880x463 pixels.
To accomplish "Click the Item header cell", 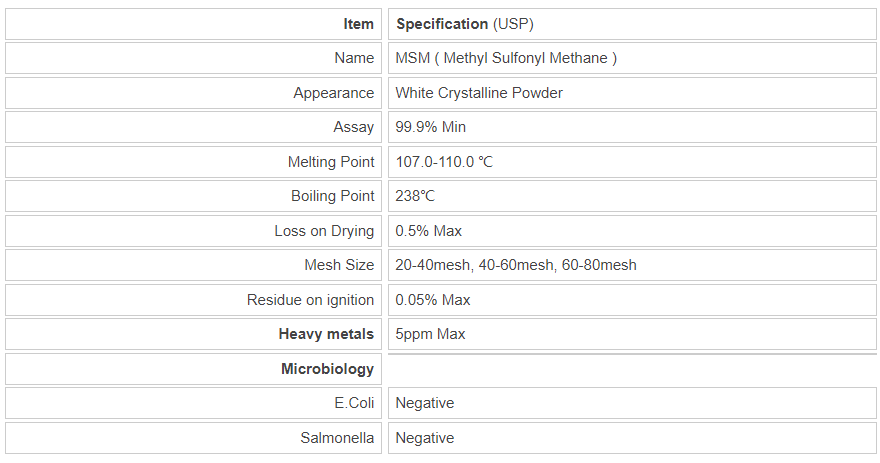I will coord(358,24).
